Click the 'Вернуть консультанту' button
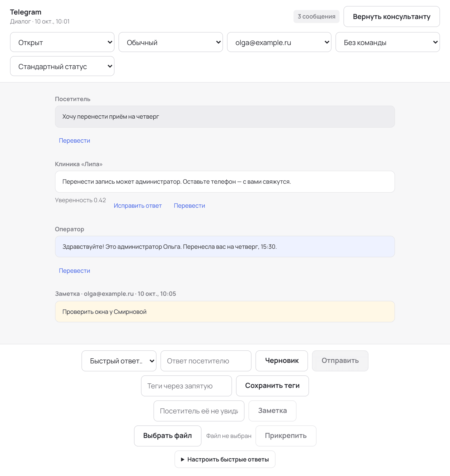 [x=391, y=17]
